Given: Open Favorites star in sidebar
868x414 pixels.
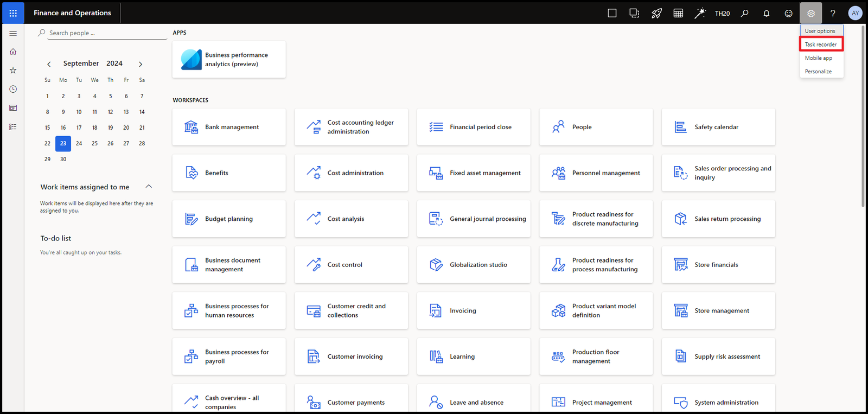Looking at the screenshot, I should click(13, 71).
